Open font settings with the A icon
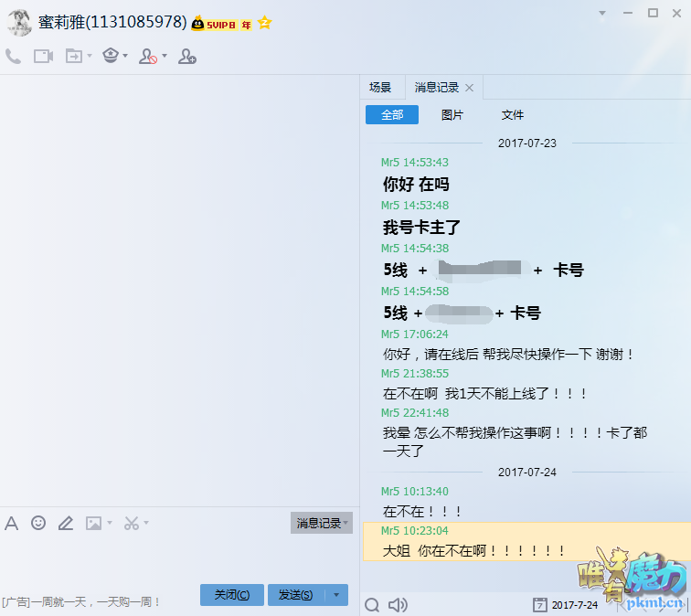691x616 pixels. [12, 523]
